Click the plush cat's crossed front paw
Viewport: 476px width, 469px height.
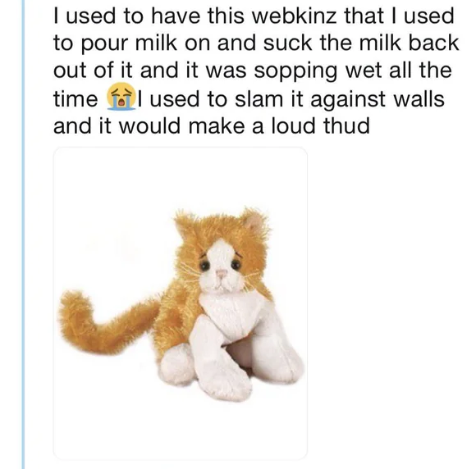pyautogui.click(x=221, y=357)
